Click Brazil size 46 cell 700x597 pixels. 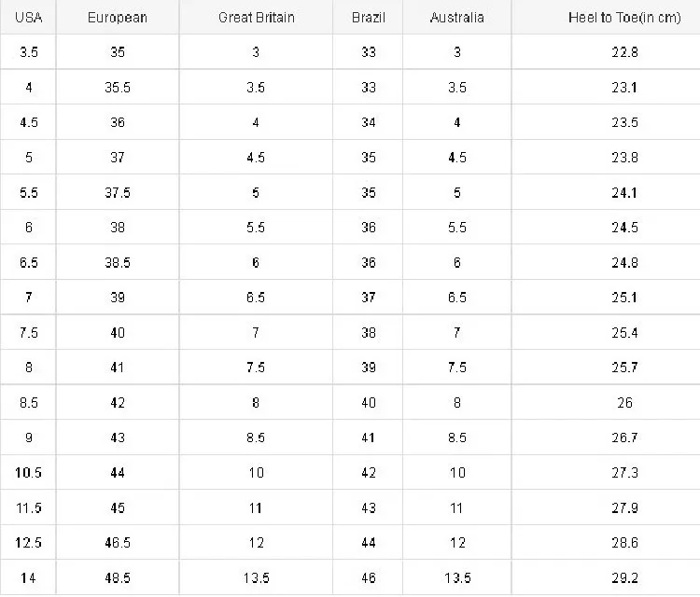click(369, 577)
